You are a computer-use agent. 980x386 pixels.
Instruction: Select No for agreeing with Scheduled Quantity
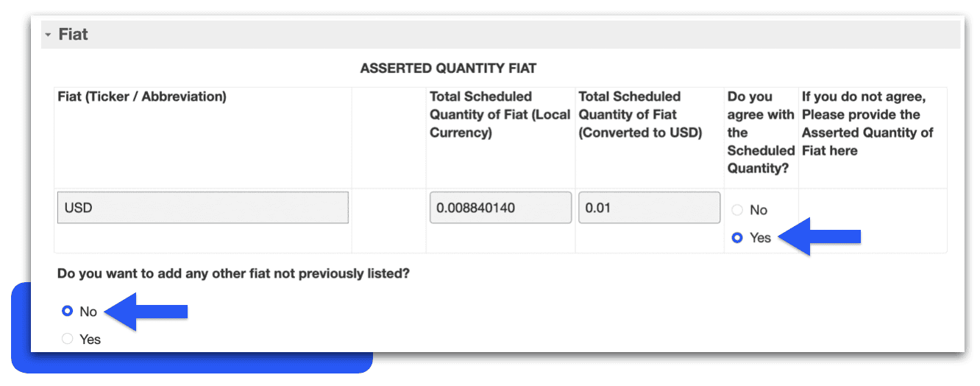point(737,210)
